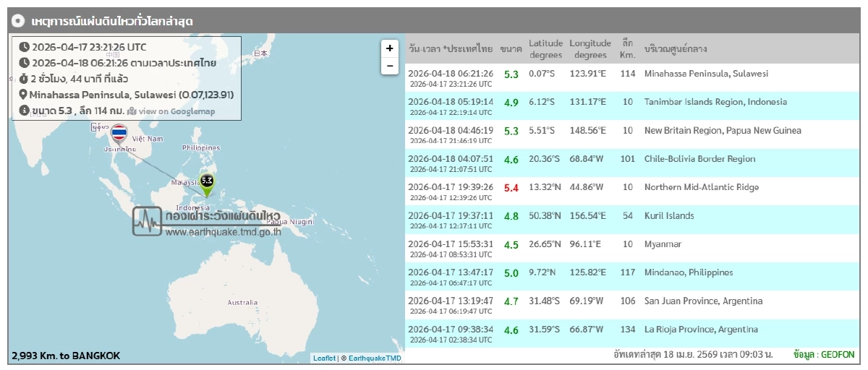The image size is (868, 370).
Task: Click the clock icon next to UTC time
Action: [24, 46]
